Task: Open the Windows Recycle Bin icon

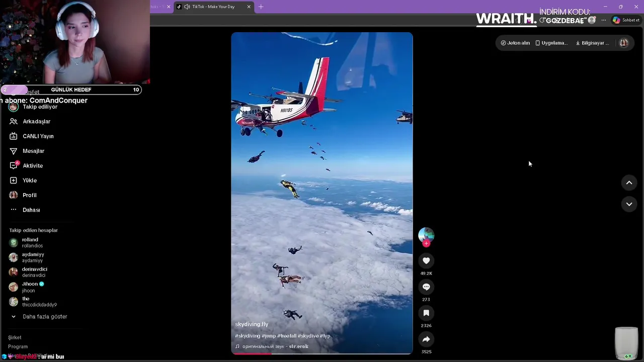Action: click(x=626, y=343)
